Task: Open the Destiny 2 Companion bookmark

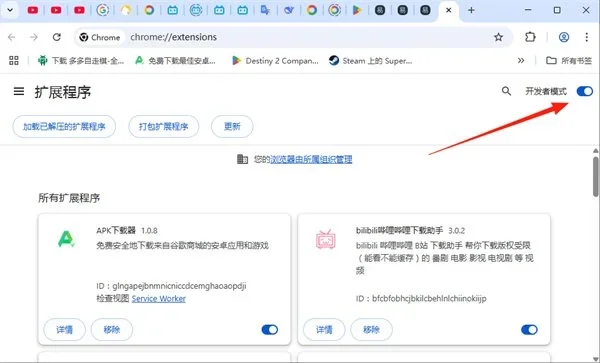Action: pyautogui.click(x=275, y=60)
